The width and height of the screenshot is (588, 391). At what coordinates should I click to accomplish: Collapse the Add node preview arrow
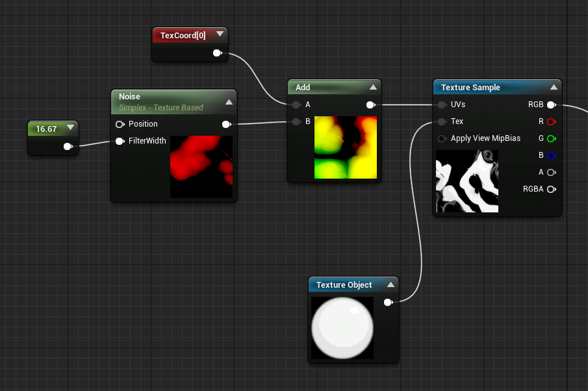coord(373,87)
